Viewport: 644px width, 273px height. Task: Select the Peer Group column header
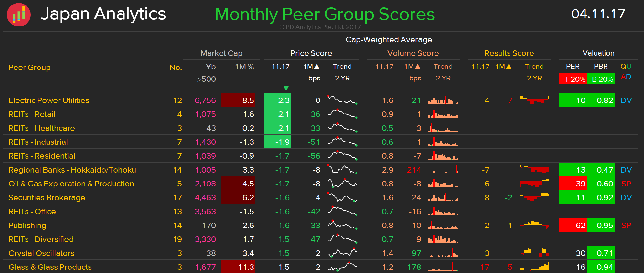coord(29,68)
